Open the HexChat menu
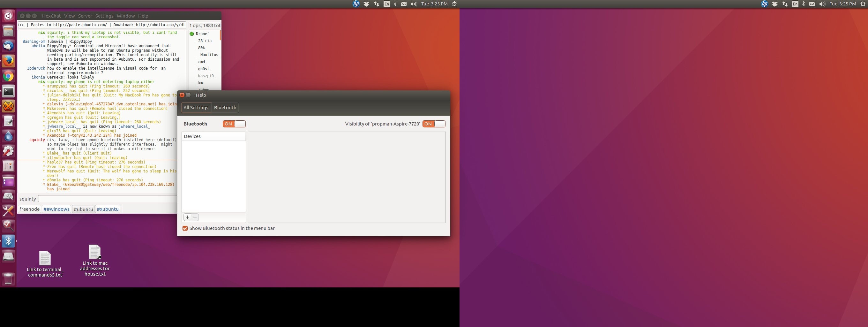 [51, 16]
